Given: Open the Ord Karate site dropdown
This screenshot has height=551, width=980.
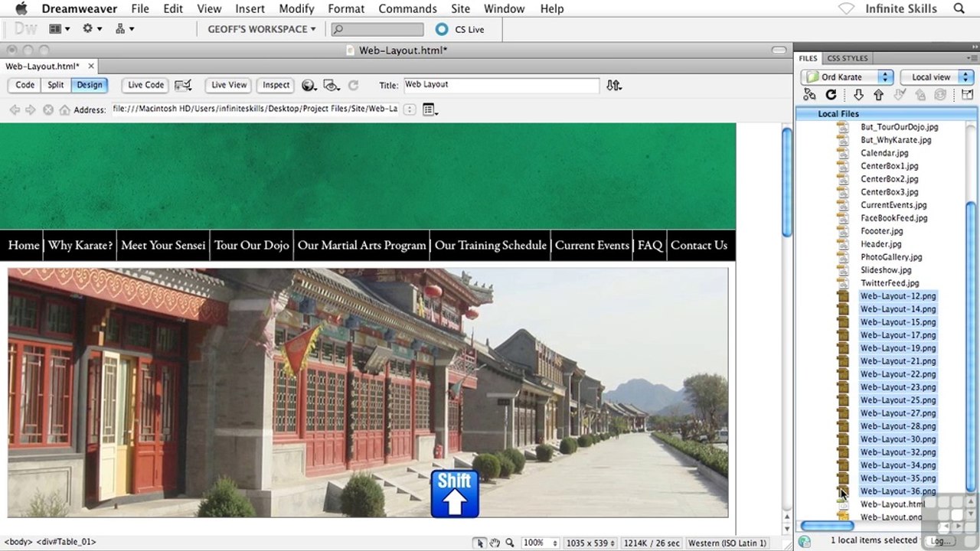Looking at the screenshot, I should [848, 77].
